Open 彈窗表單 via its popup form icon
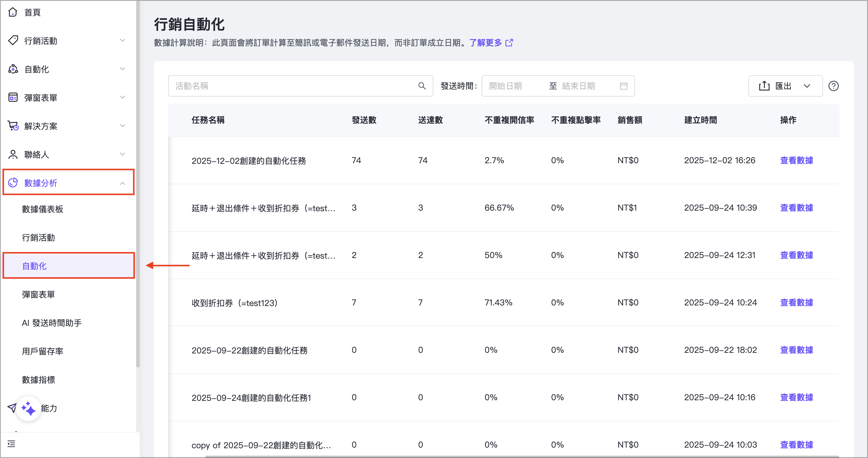The height and width of the screenshot is (458, 868). [x=13, y=97]
